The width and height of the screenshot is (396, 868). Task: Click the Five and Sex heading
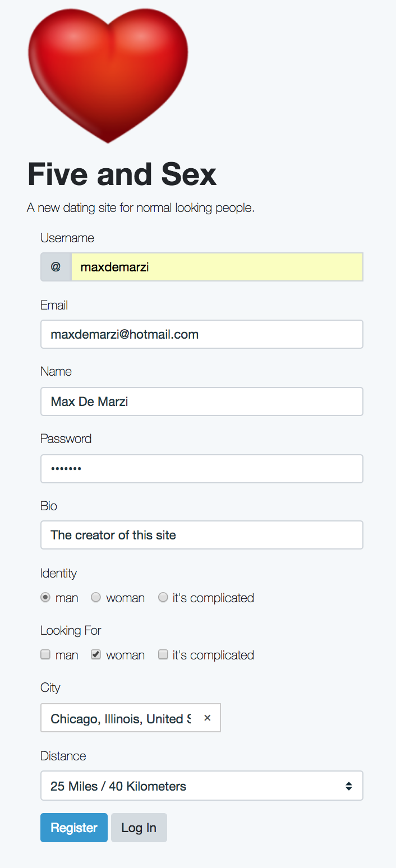click(122, 174)
